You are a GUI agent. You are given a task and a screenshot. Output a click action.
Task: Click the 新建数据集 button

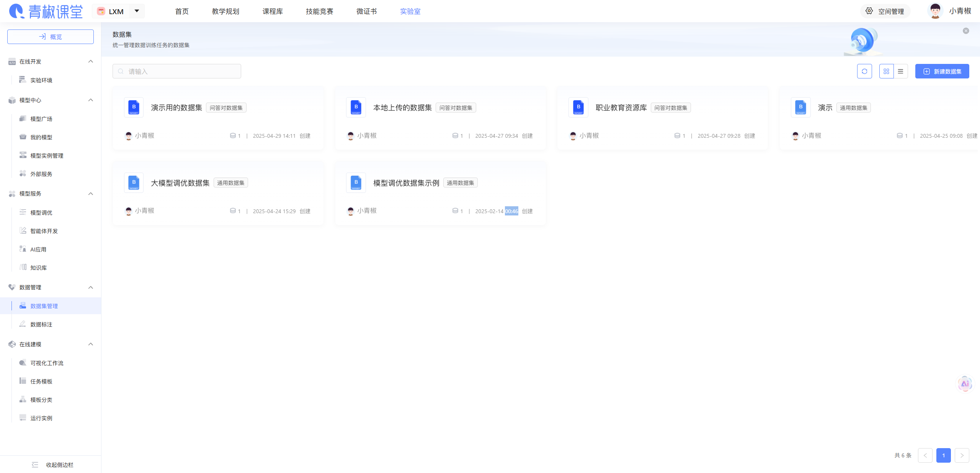[x=942, y=71]
